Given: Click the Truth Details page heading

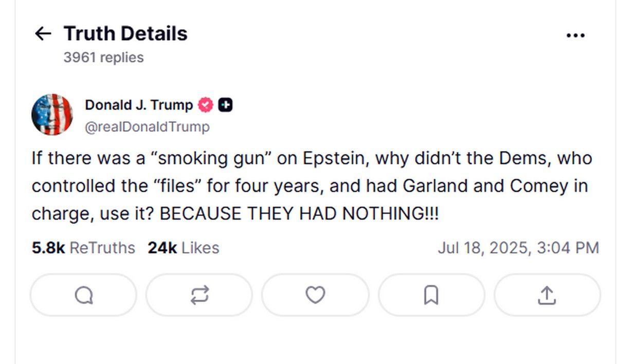Looking at the screenshot, I should coord(125,34).
